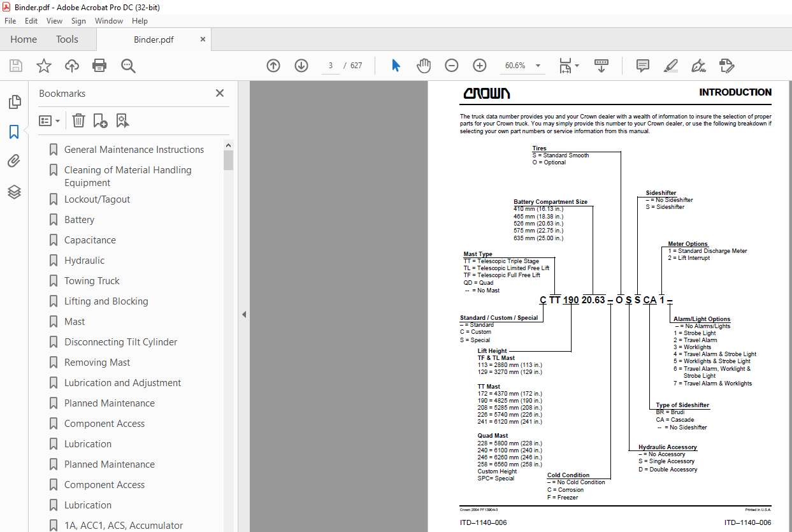This screenshot has height=532, width=792.
Task: Open the View menu
Action: click(54, 21)
